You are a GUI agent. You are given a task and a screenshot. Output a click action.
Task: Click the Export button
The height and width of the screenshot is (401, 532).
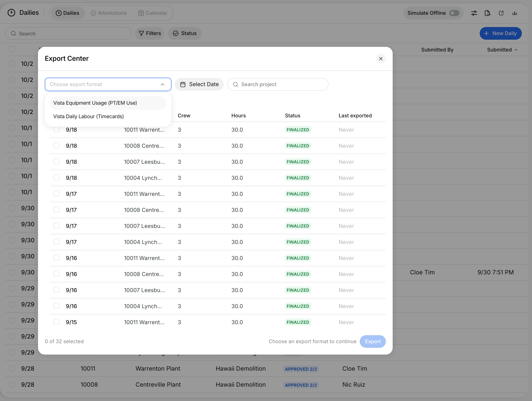coord(373,341)
